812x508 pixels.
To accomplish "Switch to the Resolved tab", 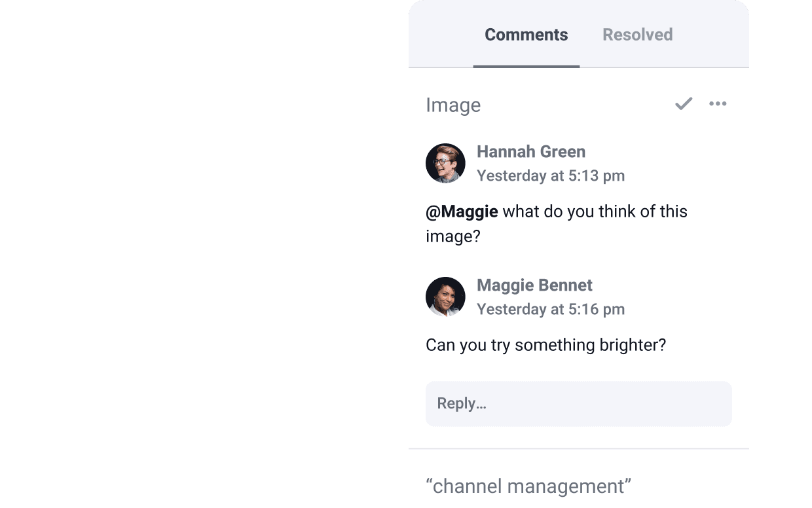I will tap(637, 34).
